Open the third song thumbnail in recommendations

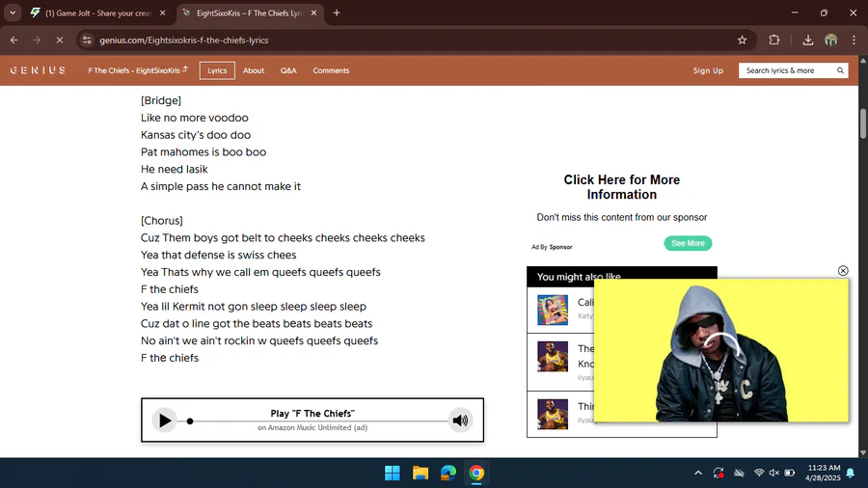pos(553,414)
